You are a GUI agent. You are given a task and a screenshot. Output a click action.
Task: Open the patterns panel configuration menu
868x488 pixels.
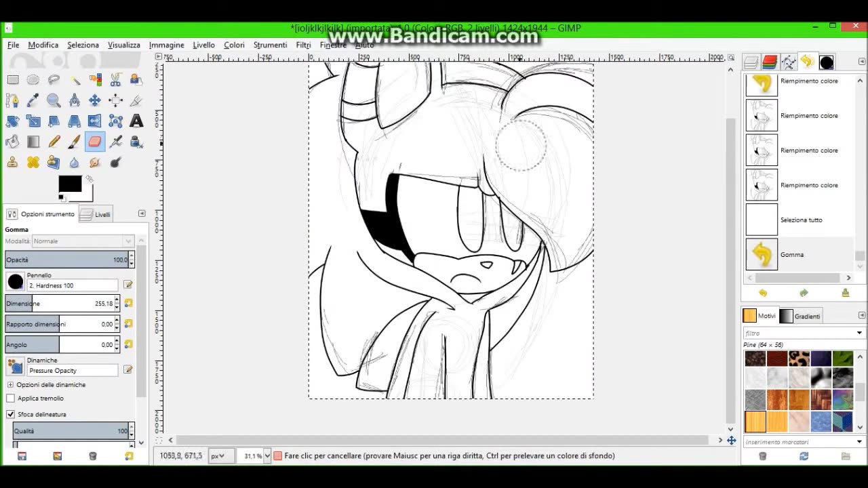[x=861, y=315]
